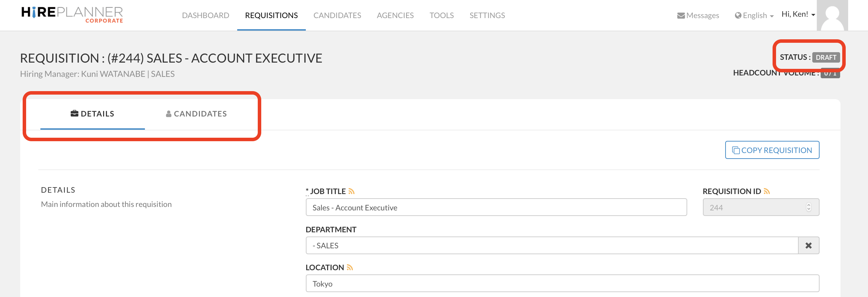Go to Dashboard in the navigation
Screen dimensions: 868x297
click(x=206, y=15)
